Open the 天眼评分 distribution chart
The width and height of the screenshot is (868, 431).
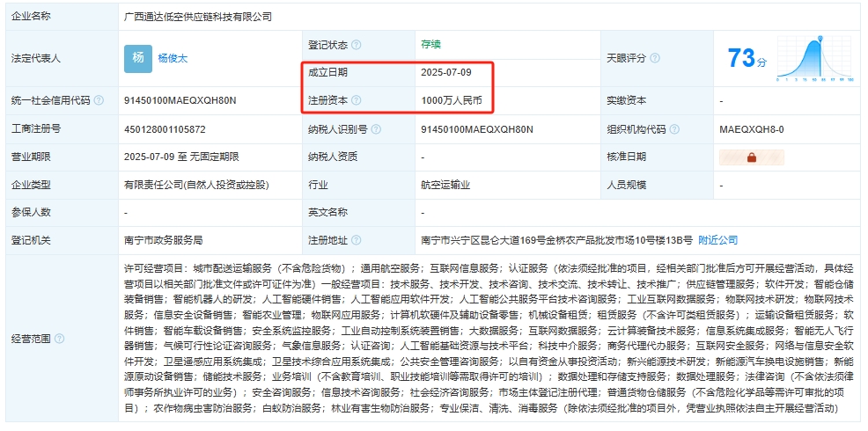[x=815, y=58]
